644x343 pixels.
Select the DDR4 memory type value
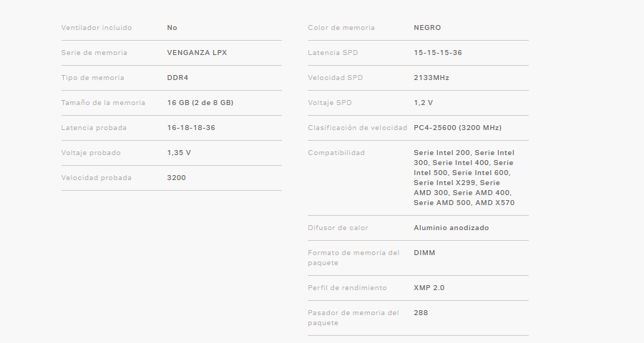[x=177, y=78]
